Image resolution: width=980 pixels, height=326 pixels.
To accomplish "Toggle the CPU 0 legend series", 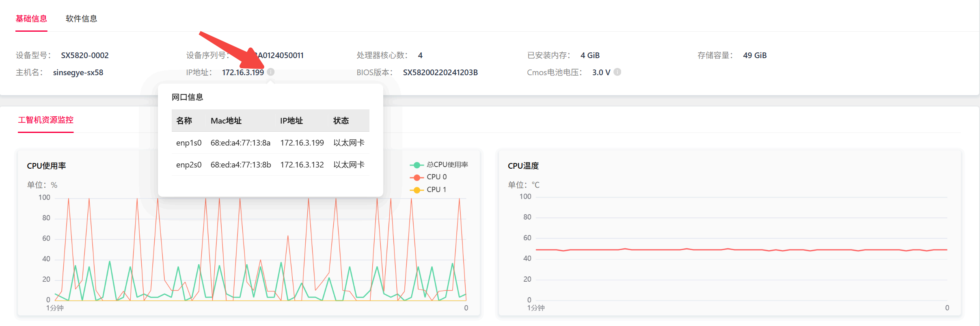I will coord(428,177).
